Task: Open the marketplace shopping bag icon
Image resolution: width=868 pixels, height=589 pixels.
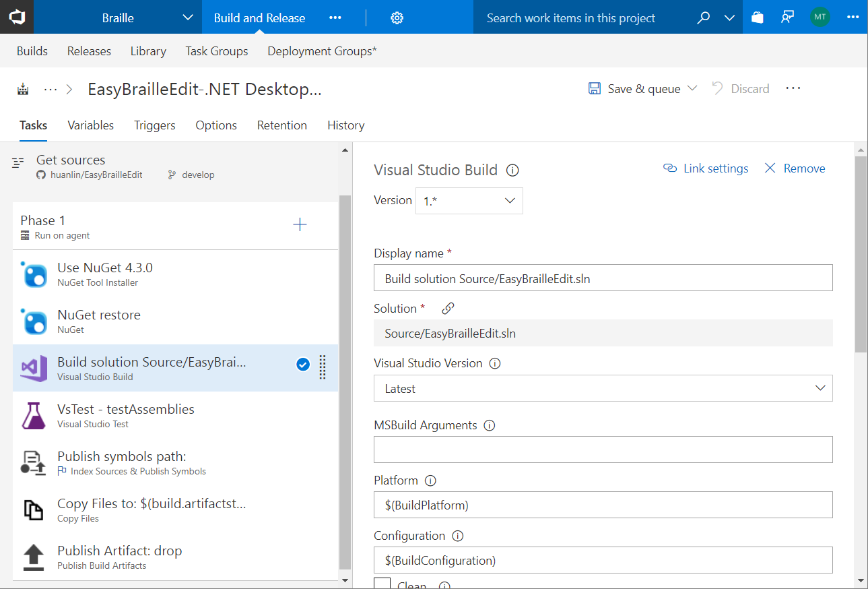Action: coord(758,18)
